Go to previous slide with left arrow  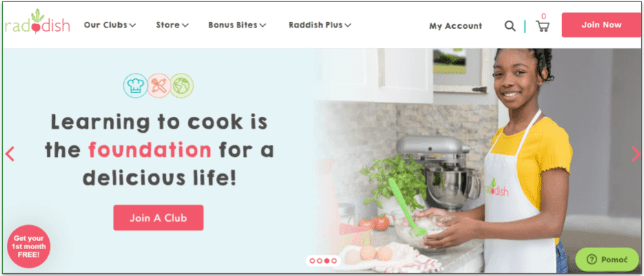(10, 153)
